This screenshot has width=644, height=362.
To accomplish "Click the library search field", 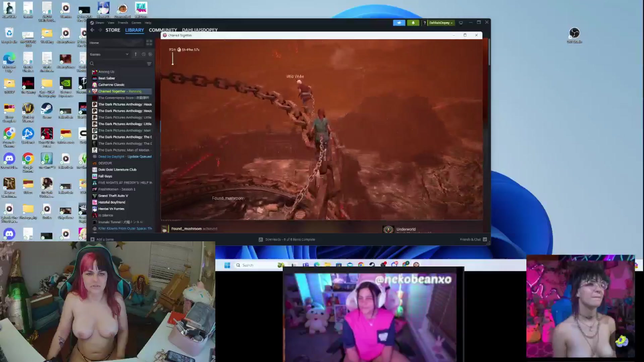I will coord(117,64).
